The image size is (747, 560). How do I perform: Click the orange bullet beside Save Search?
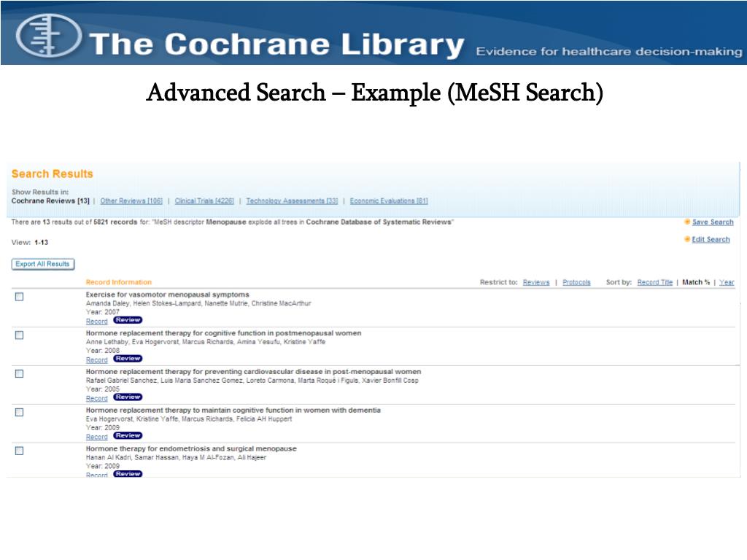[687, 222]
